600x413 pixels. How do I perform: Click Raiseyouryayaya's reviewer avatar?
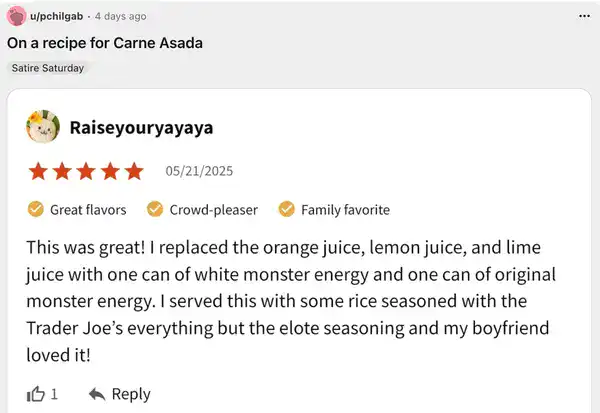tap(45, 128)
